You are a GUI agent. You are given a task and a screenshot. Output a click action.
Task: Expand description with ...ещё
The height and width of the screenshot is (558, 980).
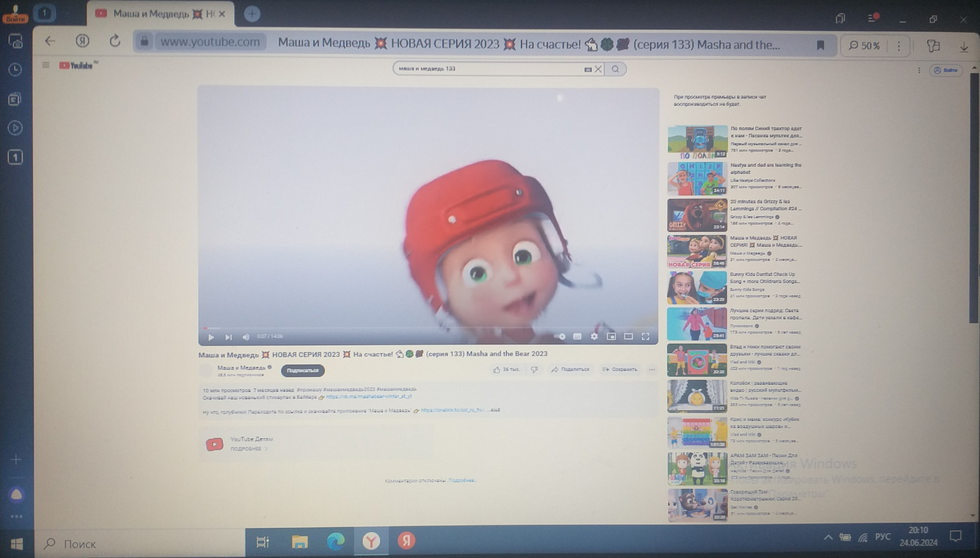(x=495, y=410)
